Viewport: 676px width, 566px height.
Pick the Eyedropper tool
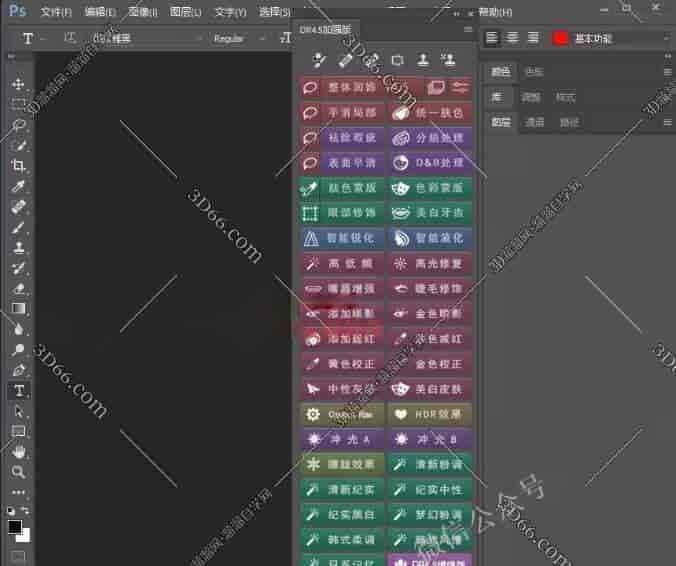(x=18, y=187)
